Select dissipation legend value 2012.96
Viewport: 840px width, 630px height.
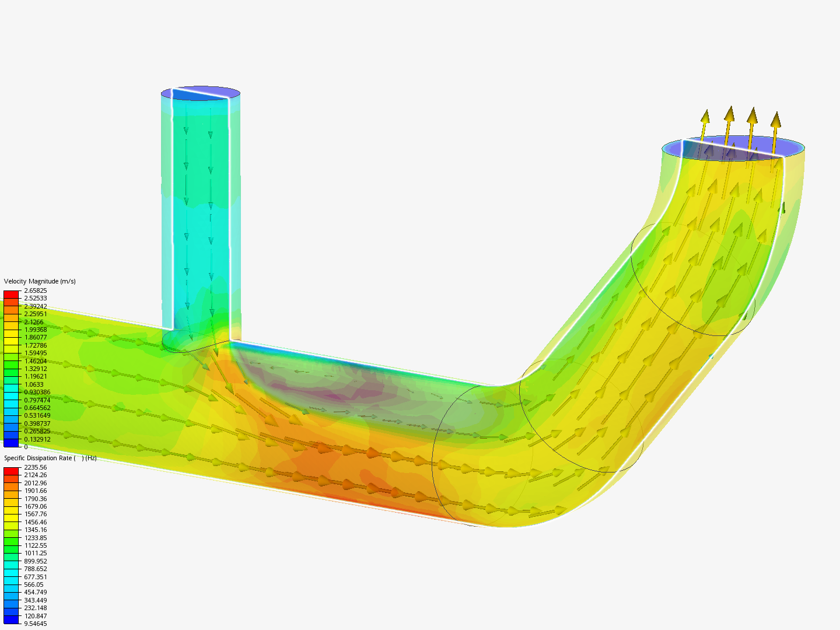[x=36, y=483]
